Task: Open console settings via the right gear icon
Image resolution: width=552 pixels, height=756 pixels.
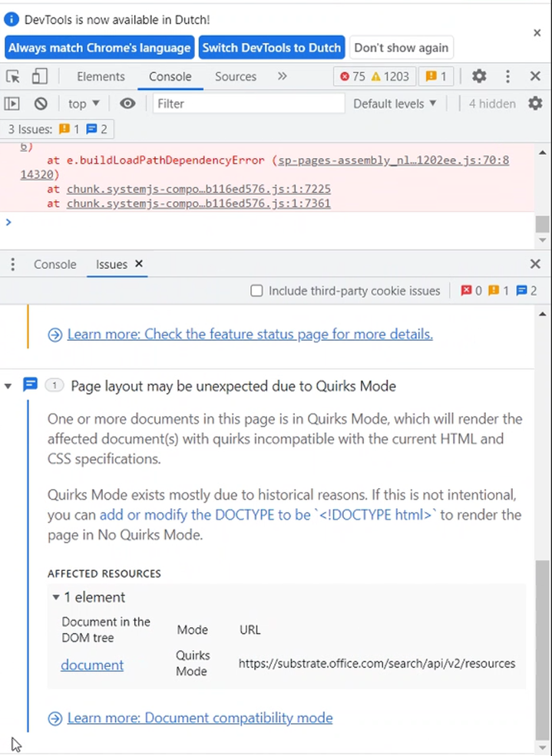Action: tap(535, 103)
